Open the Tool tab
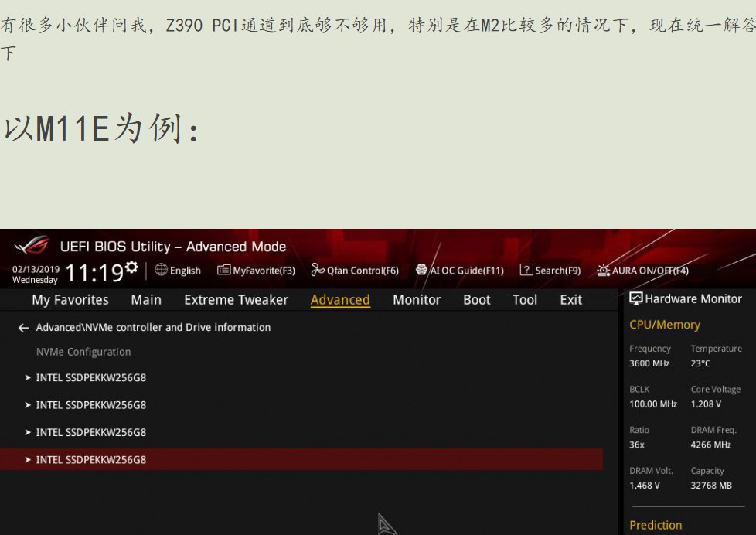The height and width of the screenshot is (535, 756). (525, 300)
